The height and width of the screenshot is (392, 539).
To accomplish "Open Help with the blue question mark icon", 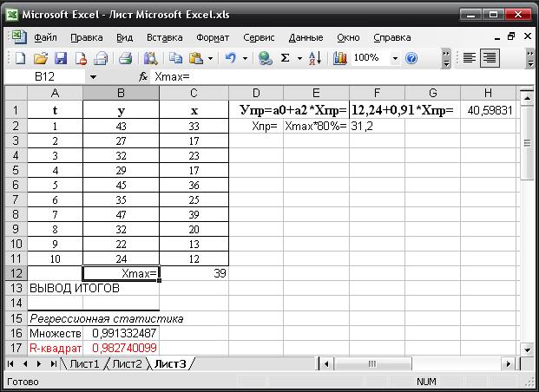I will pyautogui.click(x=411, y=58).
